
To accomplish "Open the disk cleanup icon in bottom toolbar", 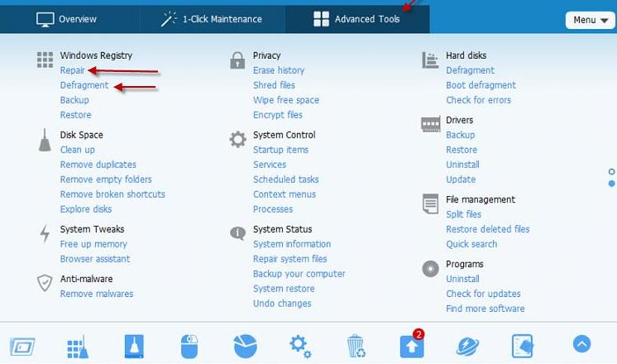I will 135,346.
